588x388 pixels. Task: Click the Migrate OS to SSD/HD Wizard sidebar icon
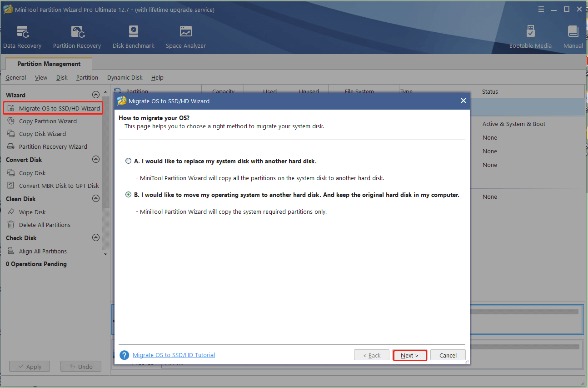pyautogui.click(x=11, y=108)
